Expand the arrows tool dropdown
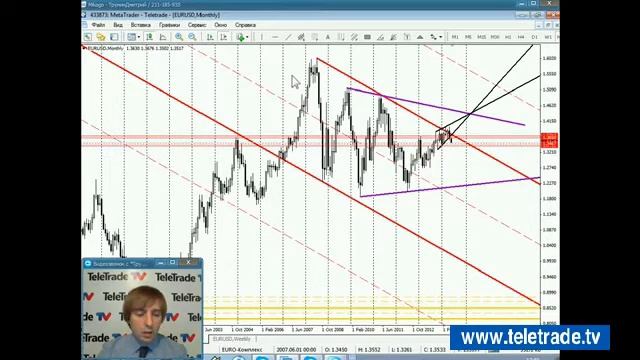640x360 pixels. 440,37
